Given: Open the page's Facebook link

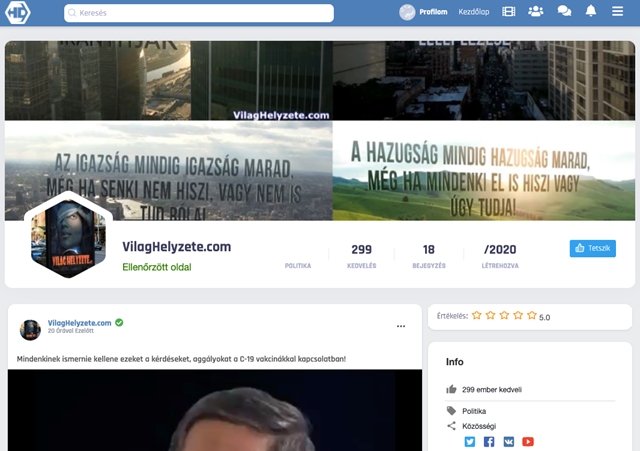Looking at the screenshot, I should click(x=489, y=442).
